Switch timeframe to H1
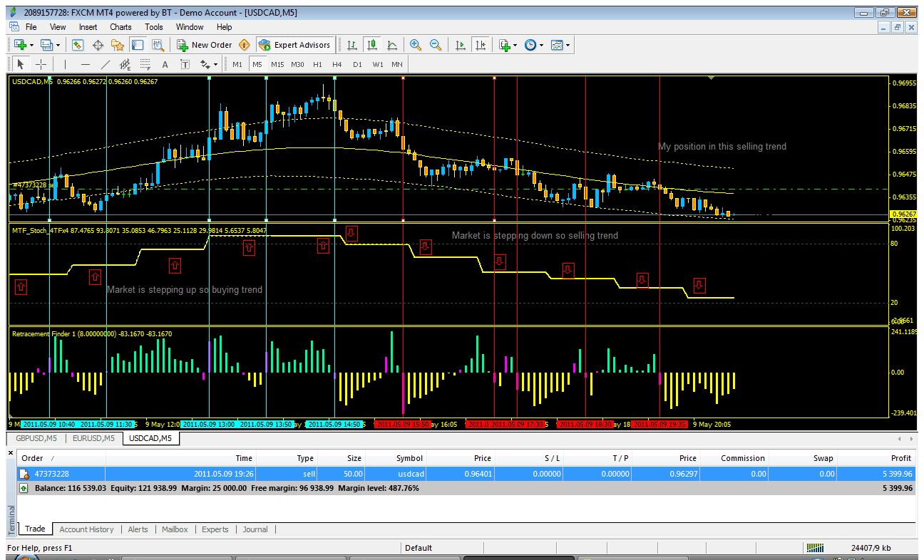Viewport: 924px width, 560px height. 317,64
